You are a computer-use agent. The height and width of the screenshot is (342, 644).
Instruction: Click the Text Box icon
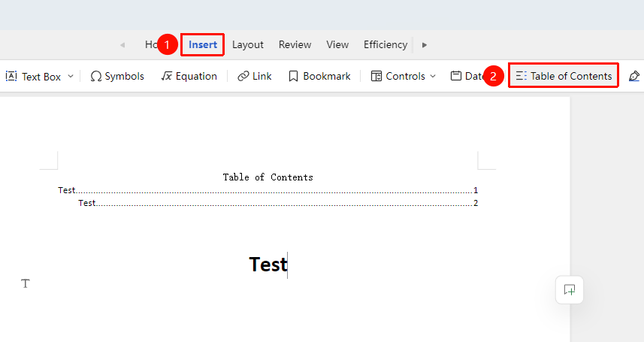tap(11, 76)
